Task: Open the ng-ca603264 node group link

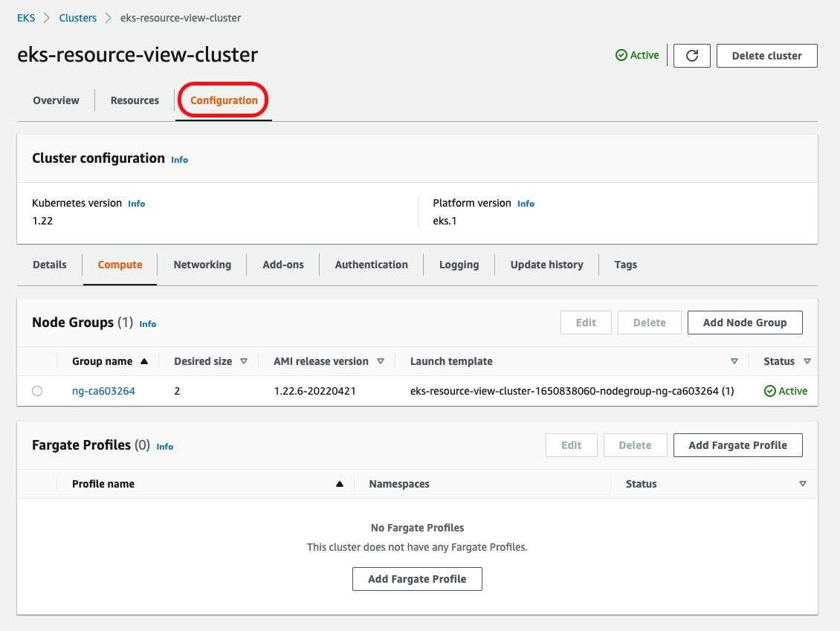Action: 103,391
